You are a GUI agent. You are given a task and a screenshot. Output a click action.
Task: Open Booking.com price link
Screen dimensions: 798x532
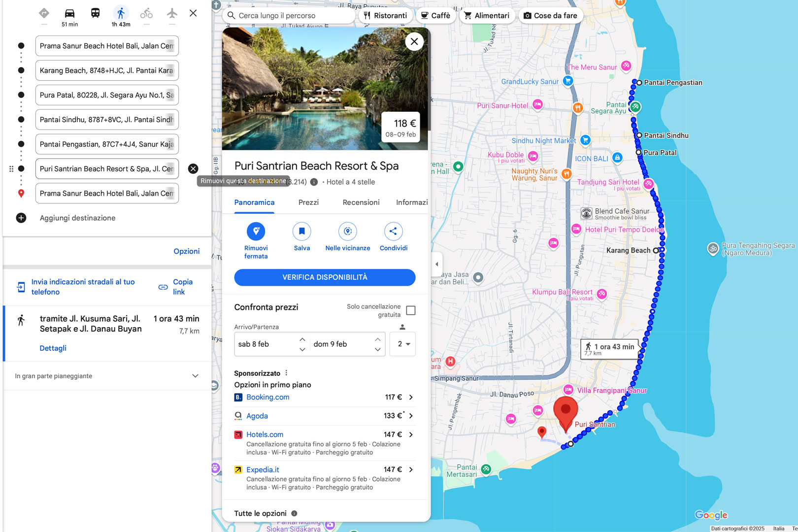(268, 397)
